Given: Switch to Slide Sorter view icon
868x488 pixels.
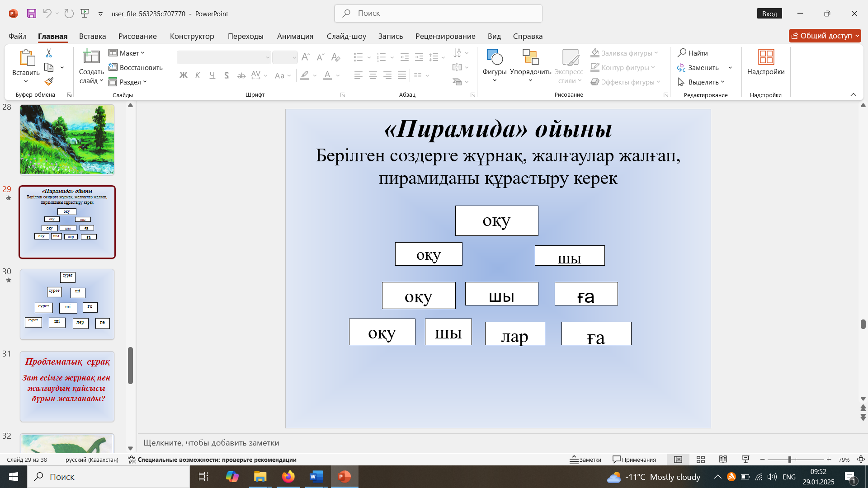Looking at the screenshot, I should pos(701,460).
